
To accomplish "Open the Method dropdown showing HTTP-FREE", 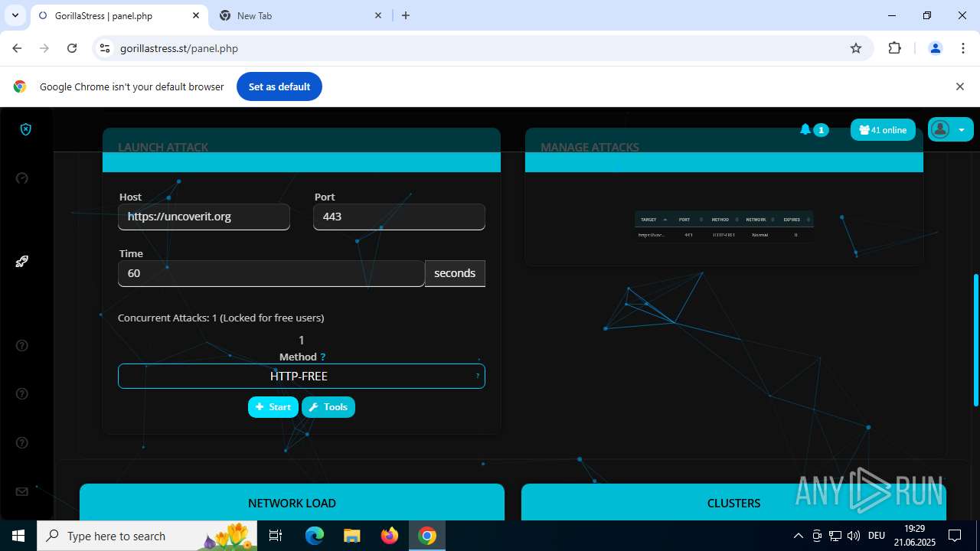I will [x=302, y=376].
